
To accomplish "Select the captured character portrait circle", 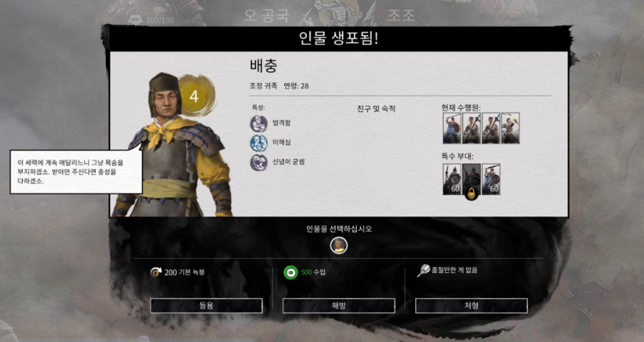I will pos(339,246).
